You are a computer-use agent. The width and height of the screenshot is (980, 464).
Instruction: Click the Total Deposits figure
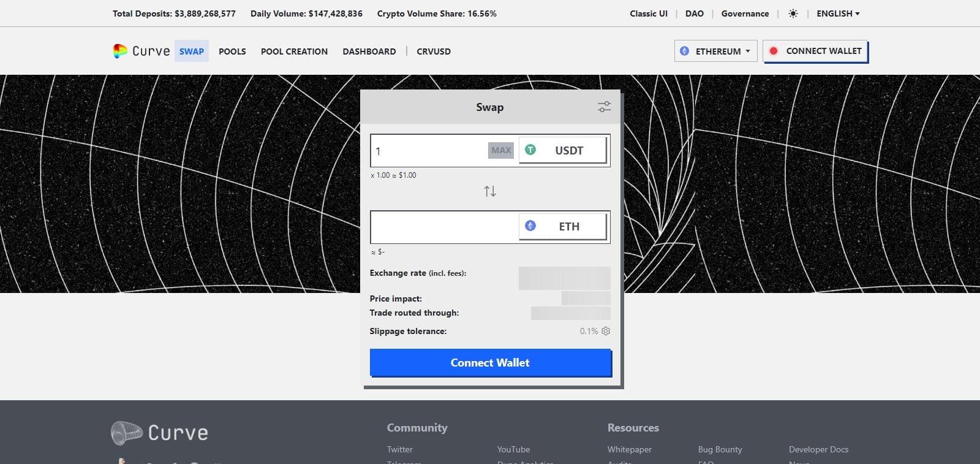click(174, 13)
